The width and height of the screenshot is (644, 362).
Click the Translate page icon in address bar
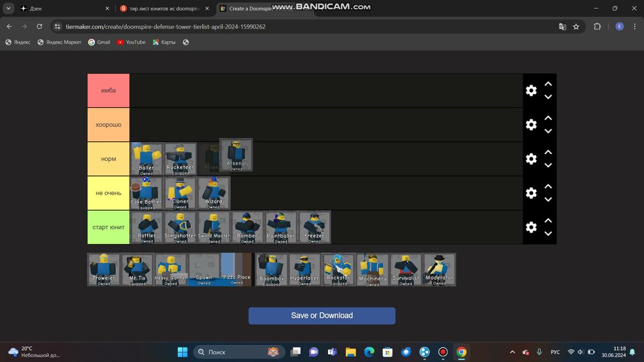tap(562, 27)
